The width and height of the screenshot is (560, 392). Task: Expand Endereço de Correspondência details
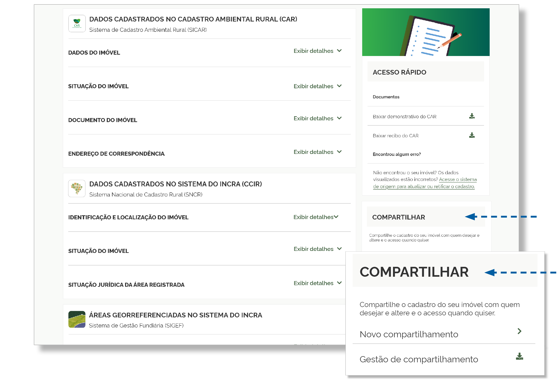[x=318, y=152]
